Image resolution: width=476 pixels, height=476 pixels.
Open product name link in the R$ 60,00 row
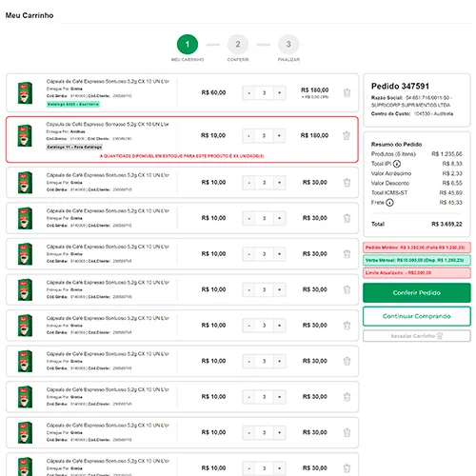point(108,81)
